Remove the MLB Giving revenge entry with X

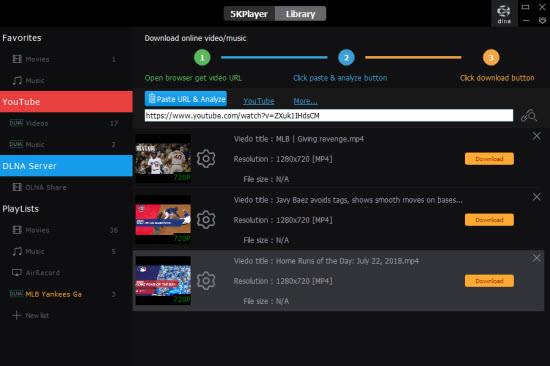pyautogui.click(x=536, y=136)
